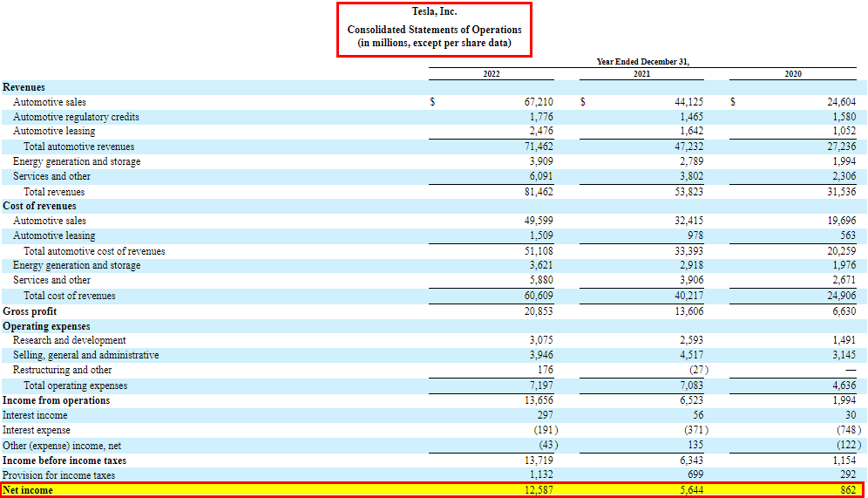Select value 297 interest income 2022

(x=545, y=415)
